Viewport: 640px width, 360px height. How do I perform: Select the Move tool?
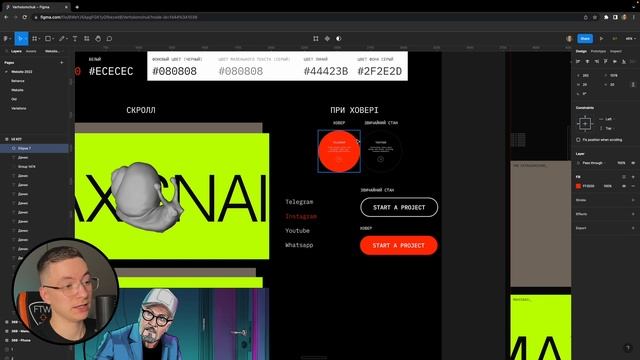tap(20, 38)
